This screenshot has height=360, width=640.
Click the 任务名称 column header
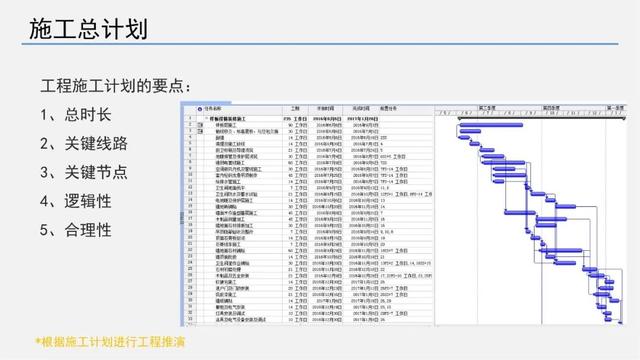tap(213, 109)
